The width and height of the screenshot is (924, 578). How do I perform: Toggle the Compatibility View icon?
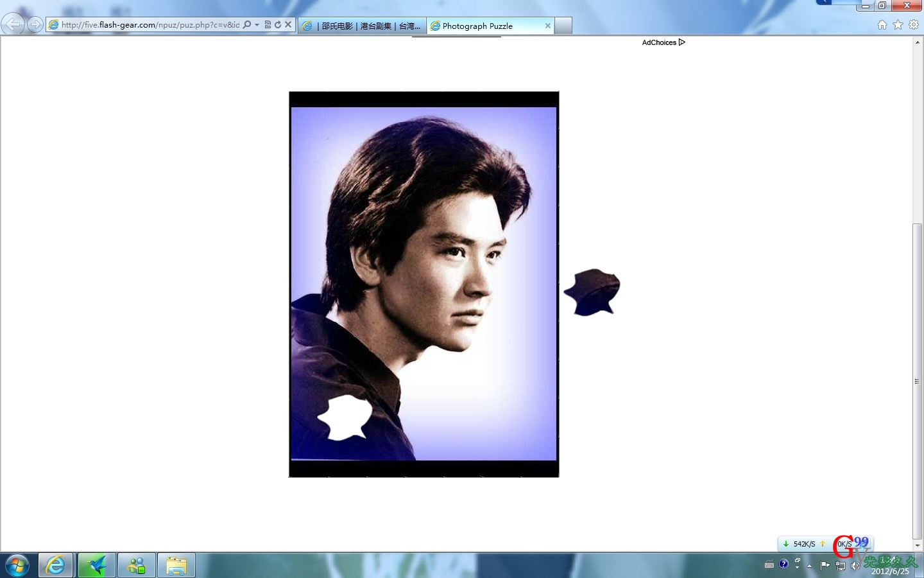pyautogui.click(x=268, y=24)
